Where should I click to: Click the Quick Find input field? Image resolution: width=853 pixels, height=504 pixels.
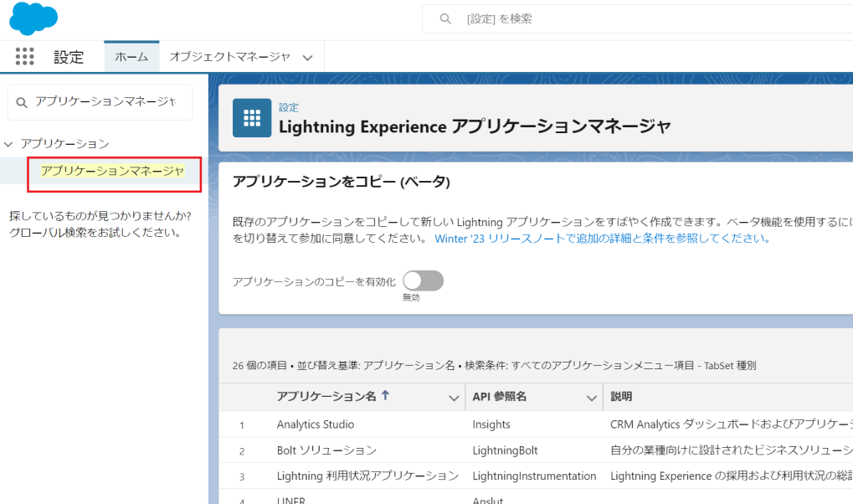100,102
